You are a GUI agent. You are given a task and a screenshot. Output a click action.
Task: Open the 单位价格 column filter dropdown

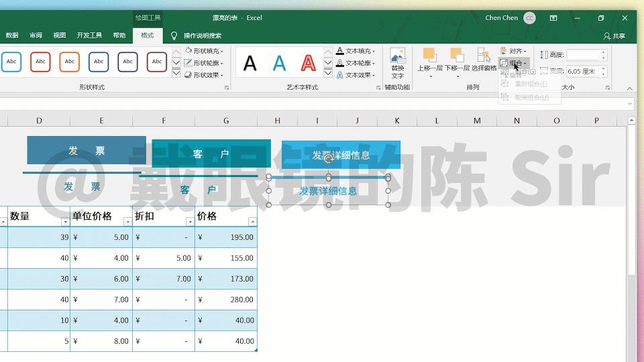click(127, 222)
